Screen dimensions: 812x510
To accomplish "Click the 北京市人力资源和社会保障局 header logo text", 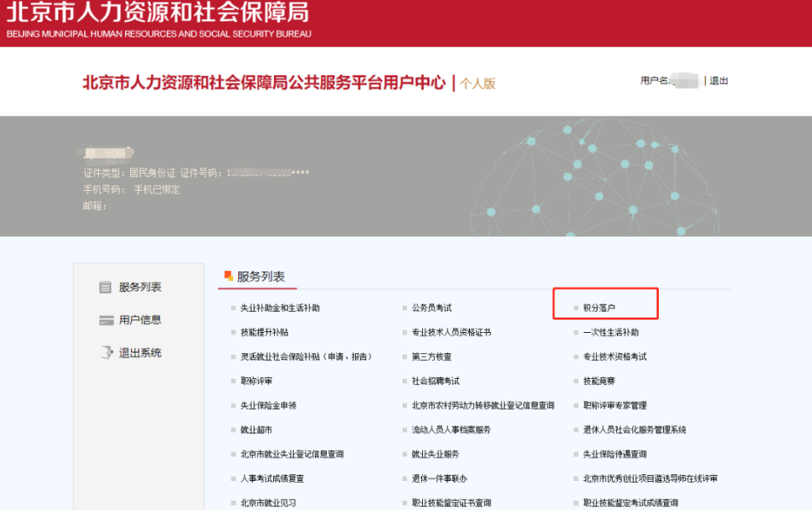I will [157, 12].
